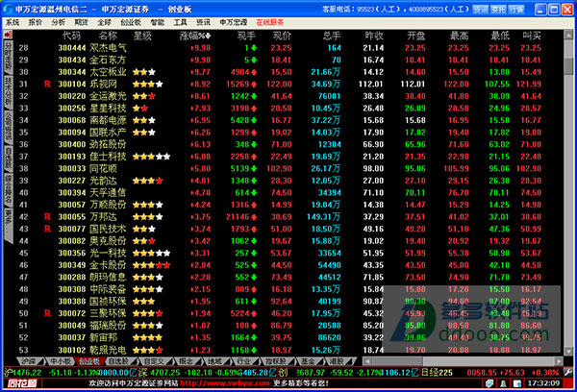Click the red up arrow after 21146 on the 万邦达 row
577x392 pixels.
coord(254,217)
